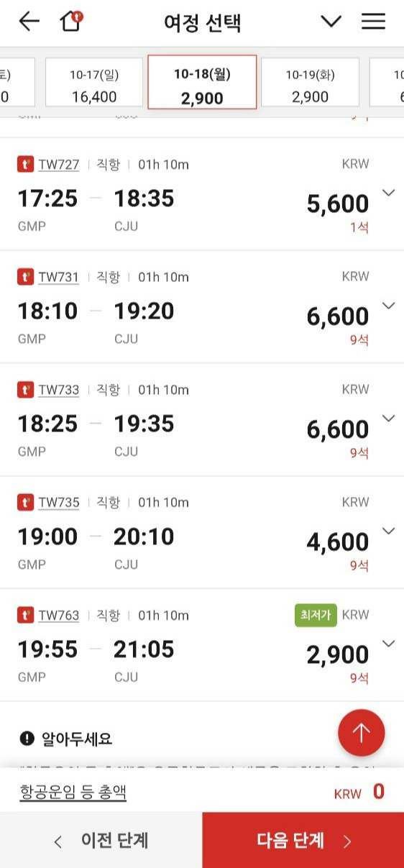Tap 이전 단계 previous step button
Screen dimensions: 404x868
[101, 840]
